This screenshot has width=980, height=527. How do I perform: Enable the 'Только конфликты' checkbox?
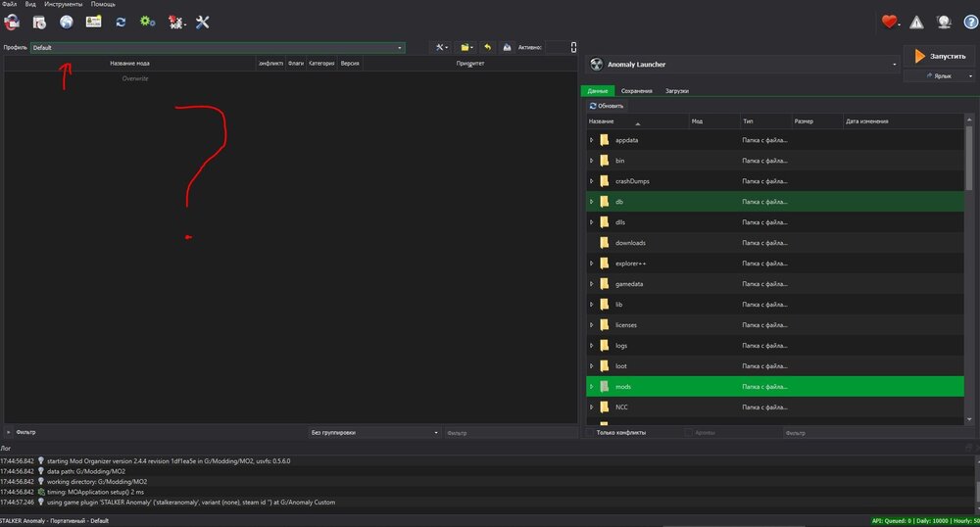(x=590, y=432)
